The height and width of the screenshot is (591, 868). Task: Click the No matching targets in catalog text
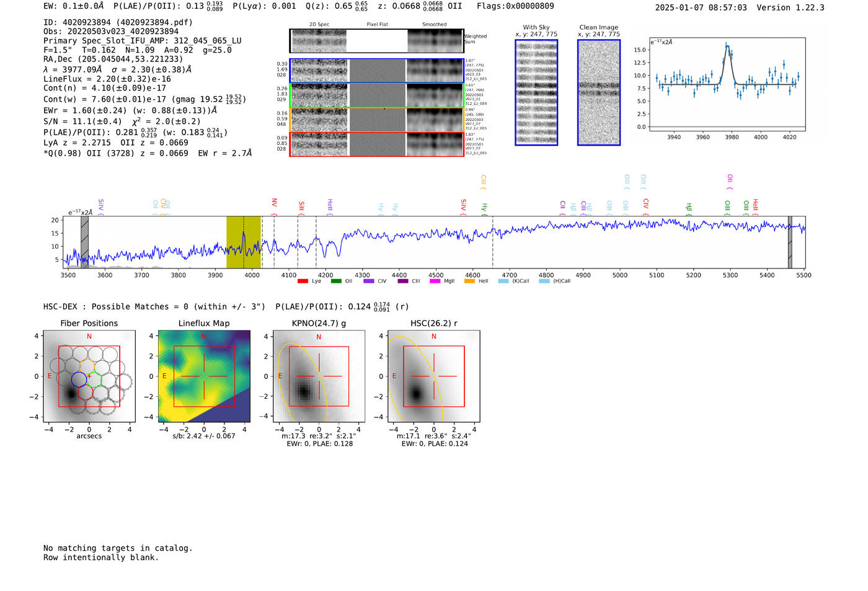click(118, 548)
